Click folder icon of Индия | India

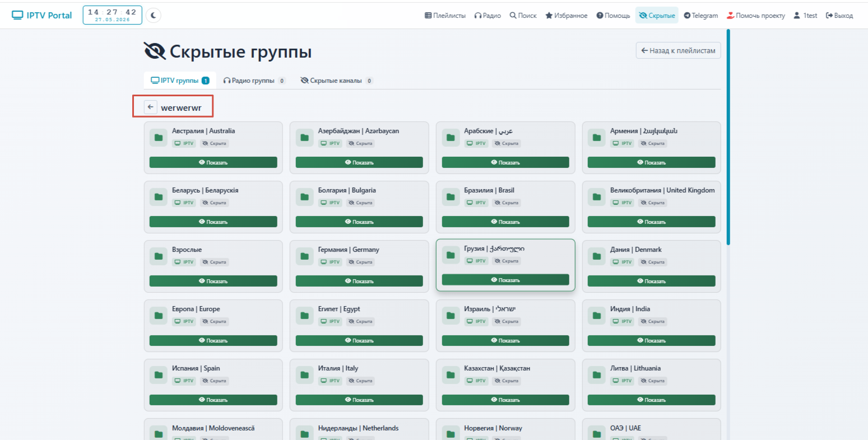[597, 316]
